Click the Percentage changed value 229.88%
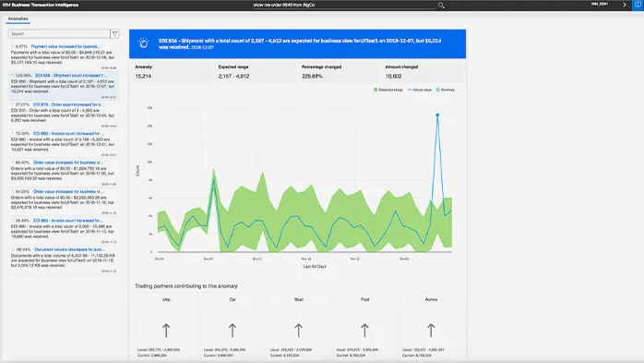 (312, 77)
